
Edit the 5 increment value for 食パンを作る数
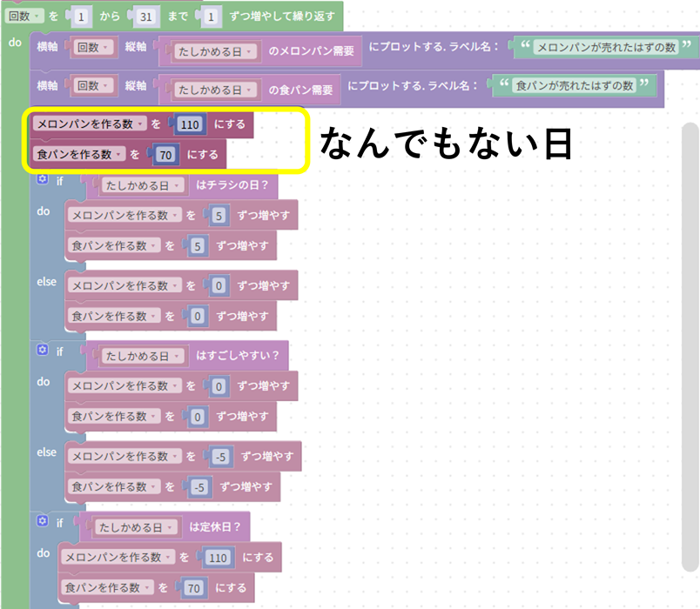tap(198, 246)
